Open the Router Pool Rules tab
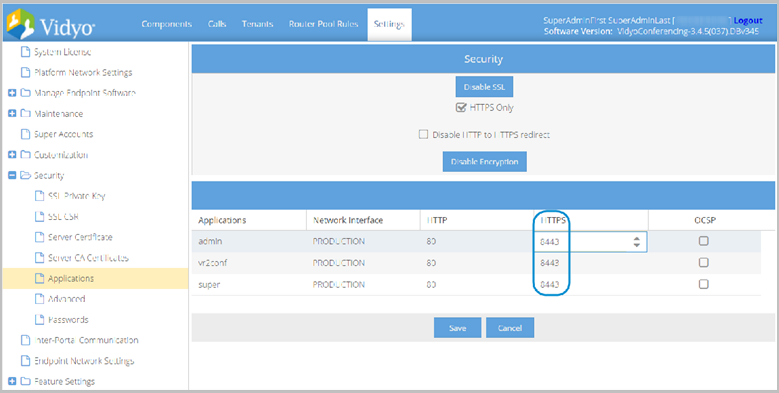Screen dimensions: 779x393 (323, 24)
